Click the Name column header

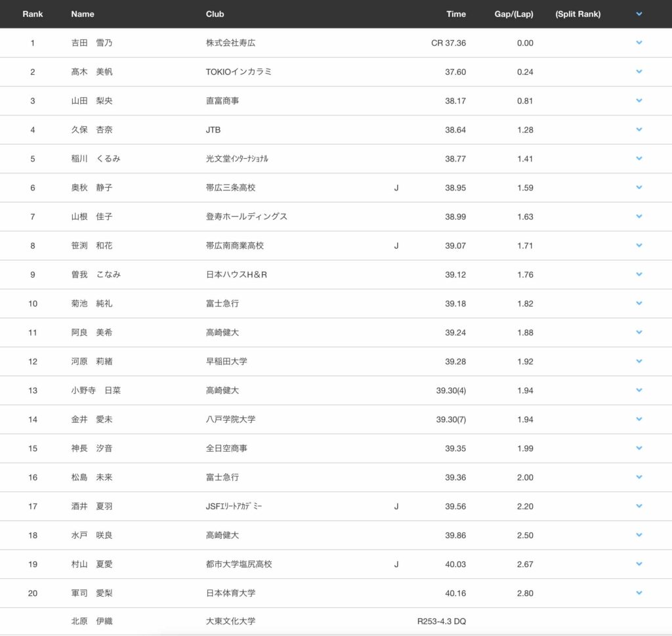pyautogui.click(x=83, y=14)
